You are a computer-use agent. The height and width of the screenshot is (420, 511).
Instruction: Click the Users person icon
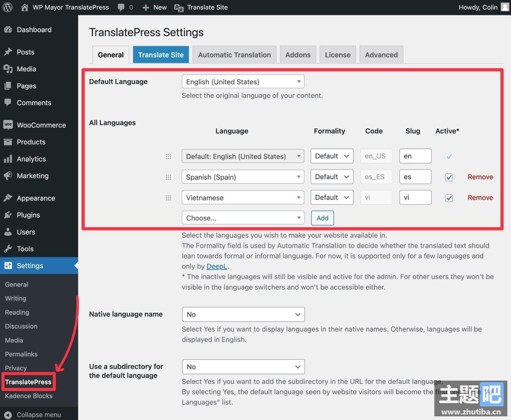pyautogui.click(x=8, y=232)
